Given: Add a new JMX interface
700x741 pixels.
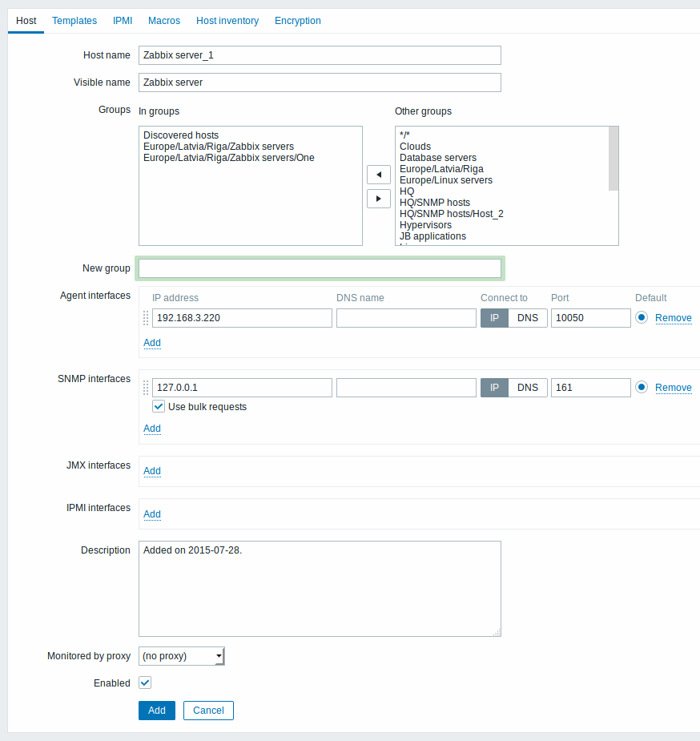Looking at the screenshot, I should point(152,471).
